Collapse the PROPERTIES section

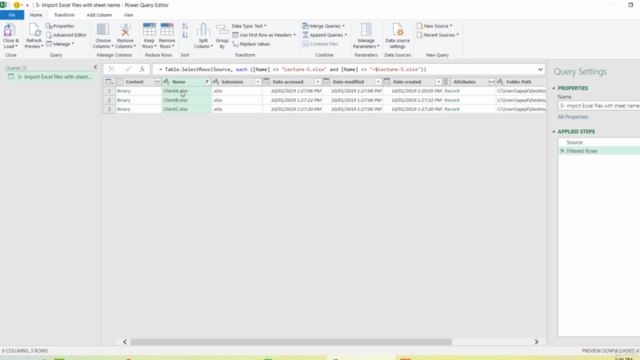click(554, 88)
